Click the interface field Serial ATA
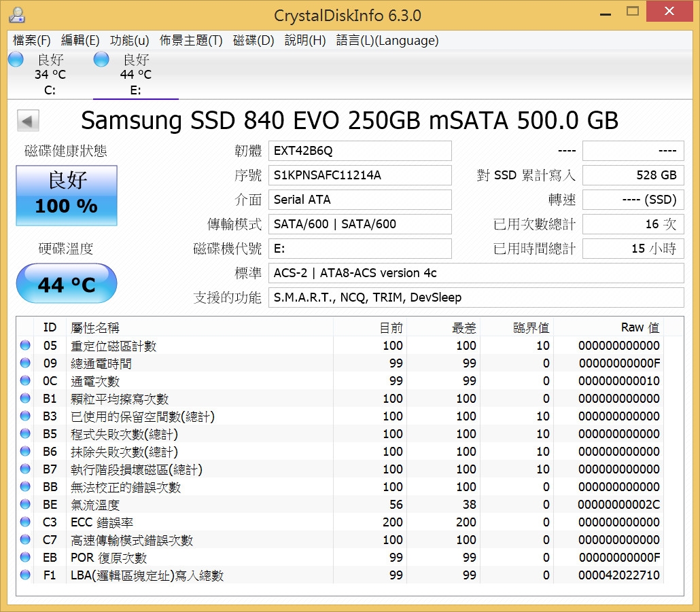 pos(360,200)
